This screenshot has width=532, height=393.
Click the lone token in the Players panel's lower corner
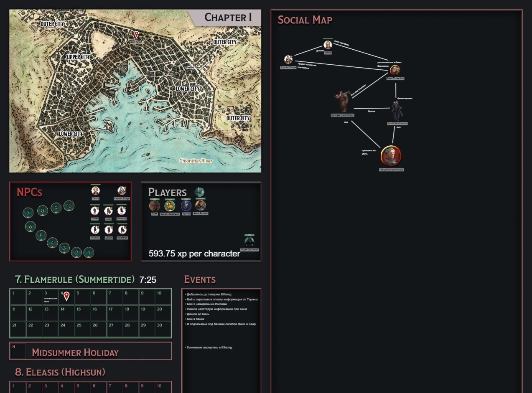(x=249, y=242)
